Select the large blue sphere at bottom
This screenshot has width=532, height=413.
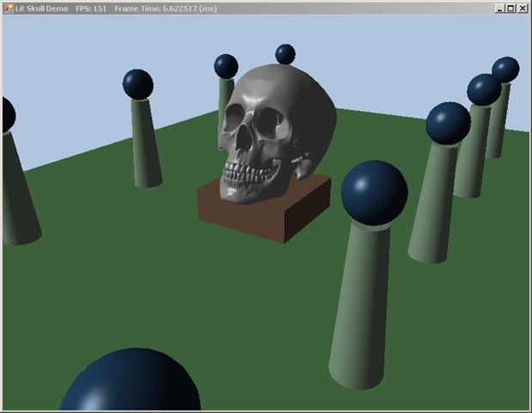(131, 383)
